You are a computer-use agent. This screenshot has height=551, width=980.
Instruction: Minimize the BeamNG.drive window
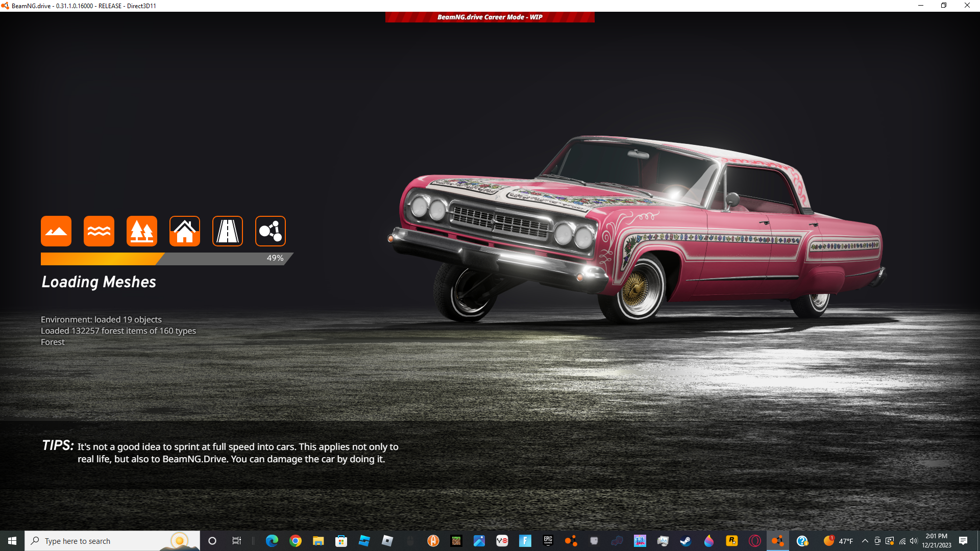tap(921, 6)
